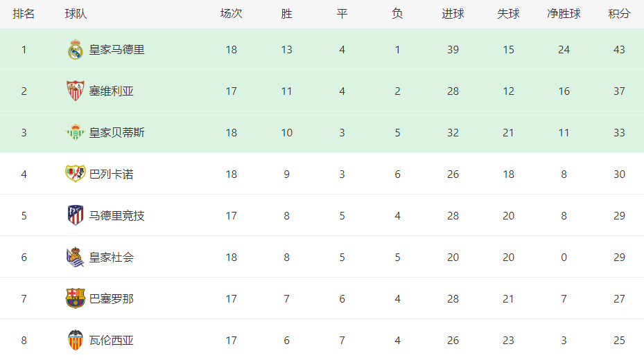
Task: Open the 皇家马德里 team link
Action: coord(117,50)
